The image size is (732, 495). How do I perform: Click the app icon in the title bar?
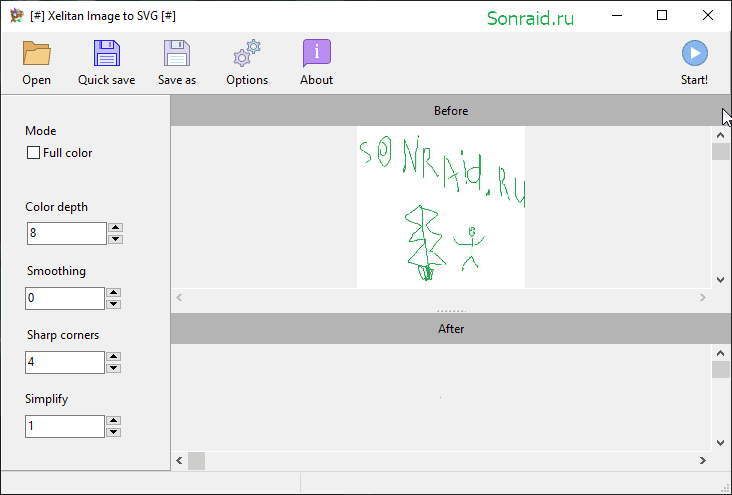(x=17, y=16)
